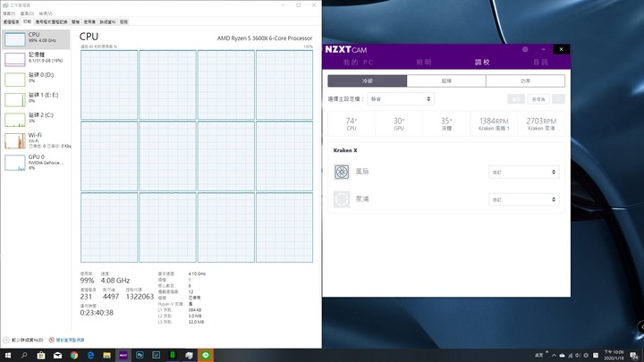Switch to NZXT CAM taskbar button
The height and width of the screenshot is (362, 644).
point(123,356)
